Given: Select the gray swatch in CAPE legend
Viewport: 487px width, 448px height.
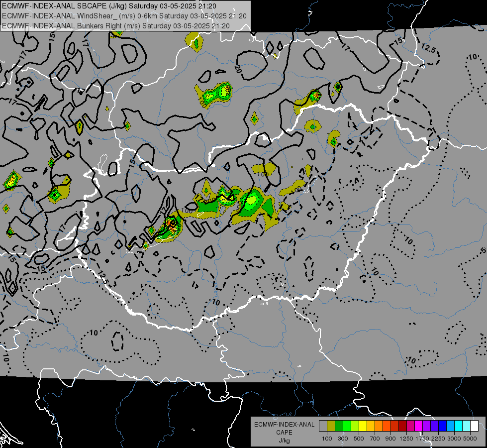Looking at the screenshot, I should 323,426.
